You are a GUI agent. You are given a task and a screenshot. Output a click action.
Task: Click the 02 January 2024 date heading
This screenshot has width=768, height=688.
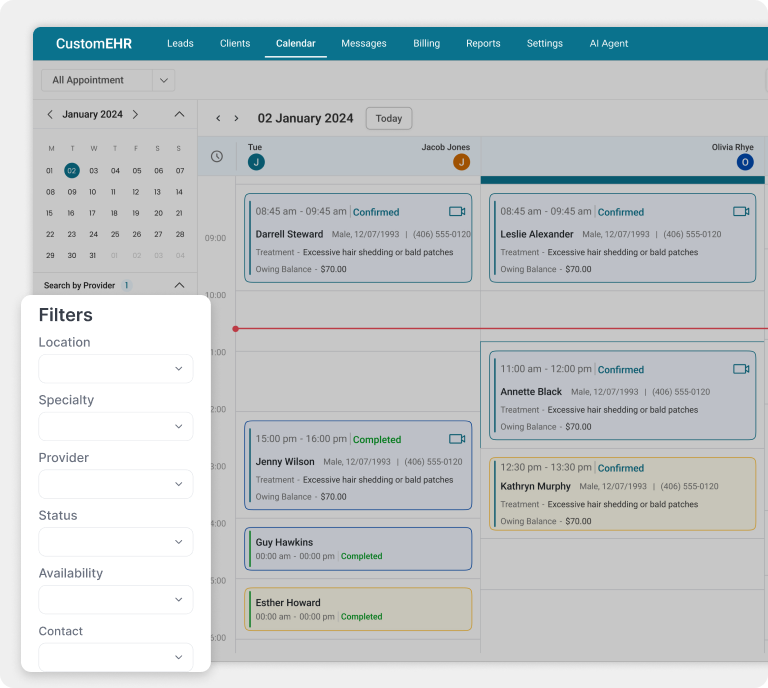tap(305, 119)
